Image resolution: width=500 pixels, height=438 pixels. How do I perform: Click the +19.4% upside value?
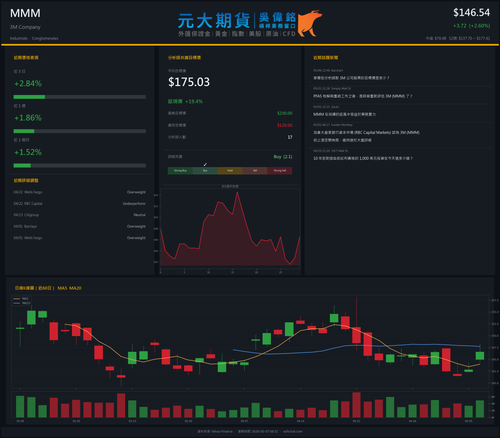[x=194, y=101]
